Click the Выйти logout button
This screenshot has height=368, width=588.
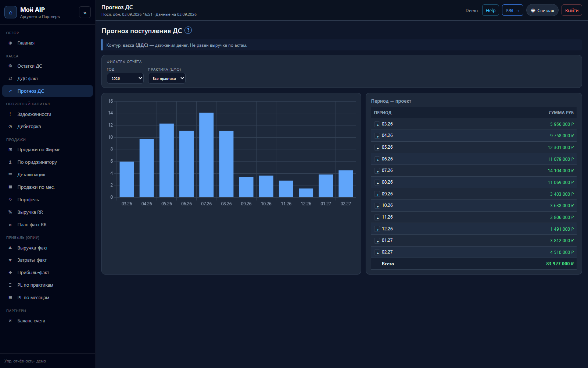point(572,10)
